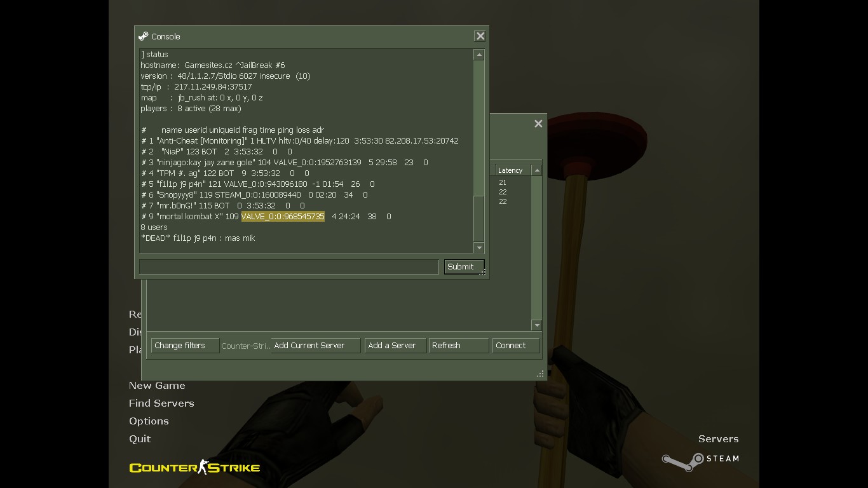868x488 pixels.
Task: Select Quit in main menu
Action: click(x=140, y=439)
